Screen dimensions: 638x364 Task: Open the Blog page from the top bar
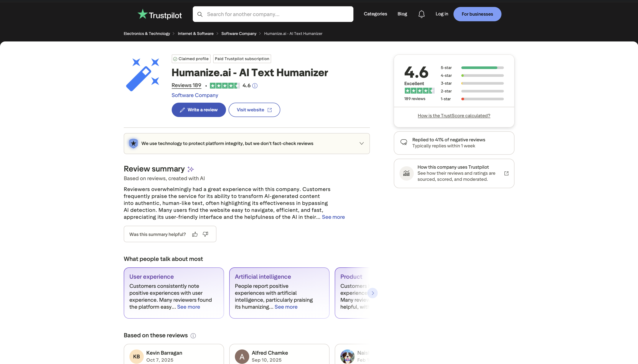click(402, 14)
